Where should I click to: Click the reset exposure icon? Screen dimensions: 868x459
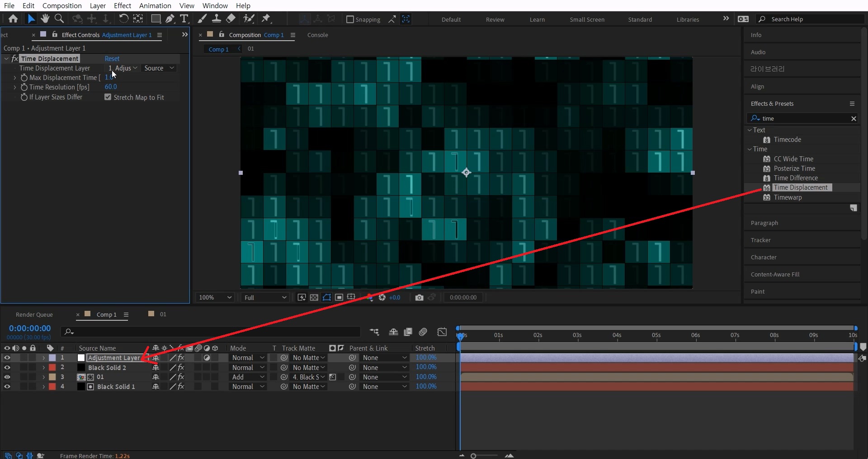pyautogui.click(x=382, y=297)
